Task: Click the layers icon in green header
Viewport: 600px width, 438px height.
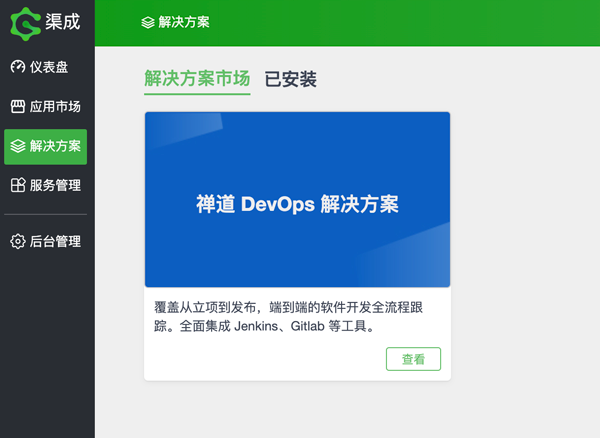Action: 148,22
